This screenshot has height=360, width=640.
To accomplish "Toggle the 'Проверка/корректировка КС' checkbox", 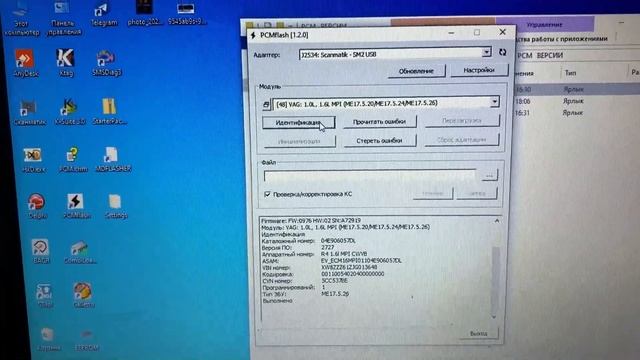I will 267,194.
